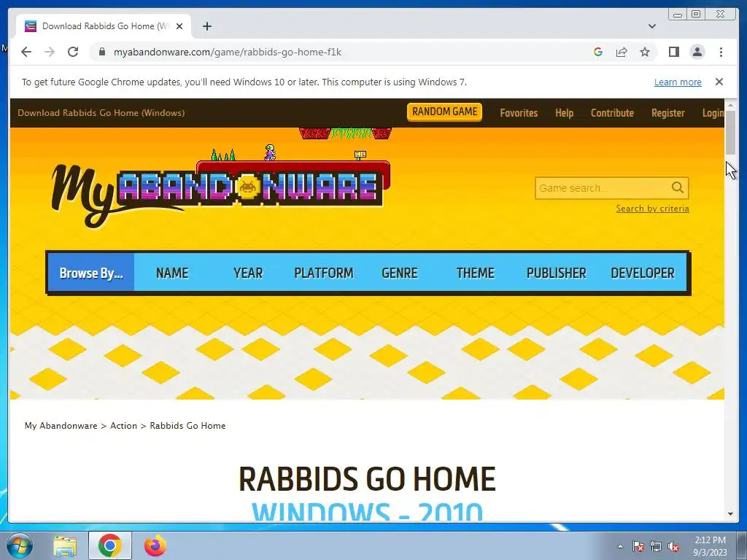
Task: Click Action Center flag tray icon
Action: pyautogui.click(x=638, y=546)
